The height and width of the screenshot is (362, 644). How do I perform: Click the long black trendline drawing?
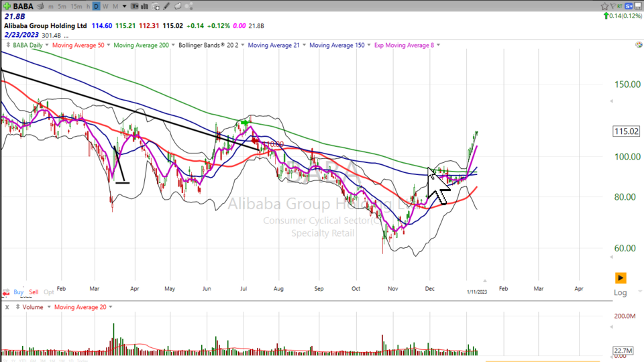[131, 111]
